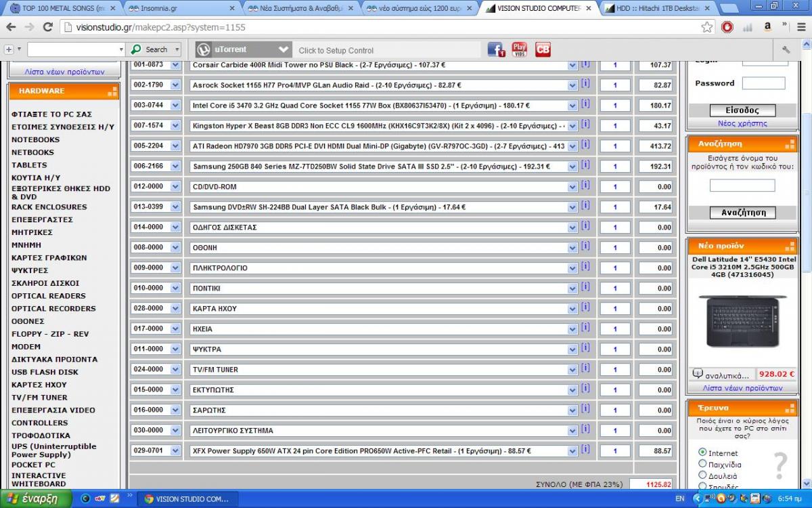Reload the visionstudio.gr page
The height and width of the screenshot is (508, 812).
(47, 28)
